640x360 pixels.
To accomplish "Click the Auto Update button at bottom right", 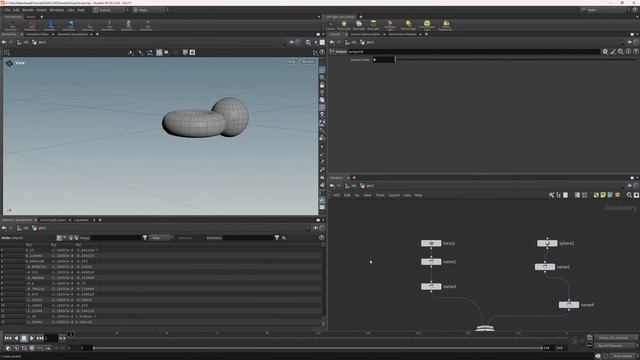I will pyautogui.click(x=623, y=356).
